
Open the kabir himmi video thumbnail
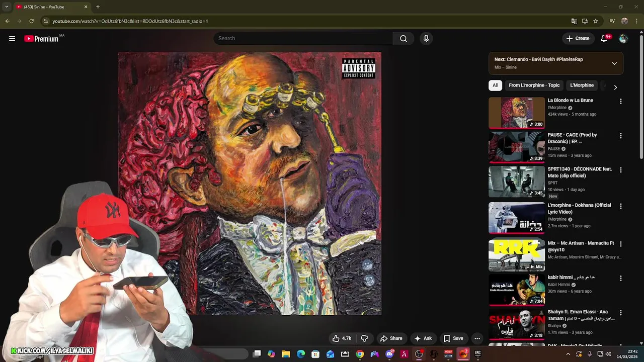pos(517,290)
